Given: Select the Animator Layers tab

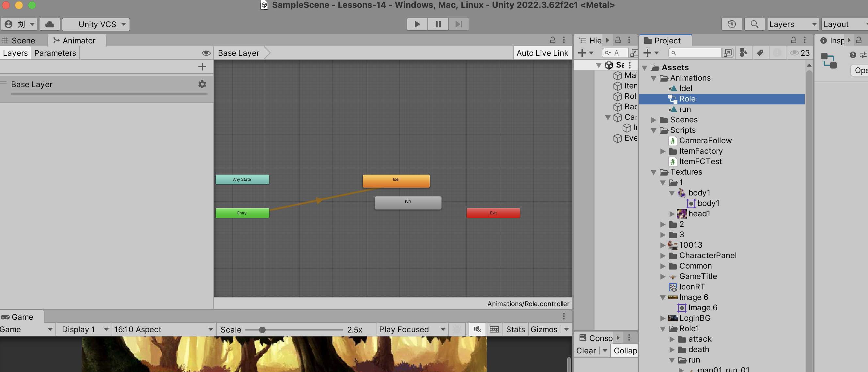Looking at the screenshot, I should point(15,53).
